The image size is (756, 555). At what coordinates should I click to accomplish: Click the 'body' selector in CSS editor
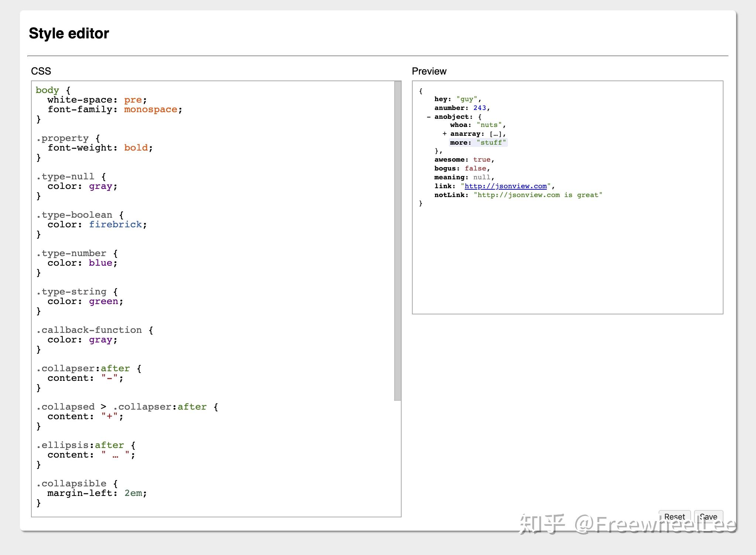tap(47, 90)
